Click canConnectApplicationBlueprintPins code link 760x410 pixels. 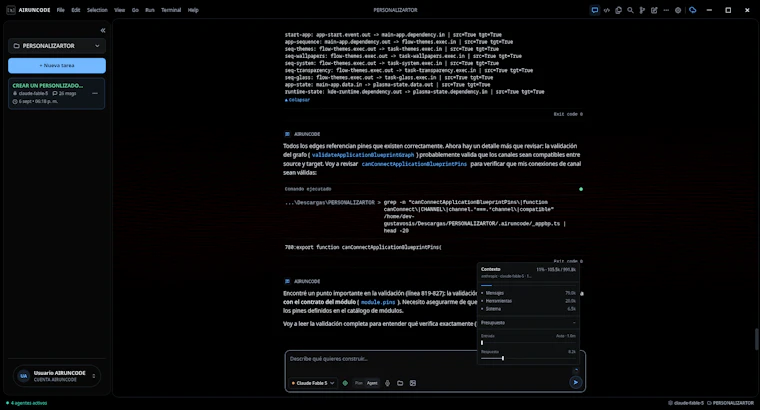[x=414, y=164]
